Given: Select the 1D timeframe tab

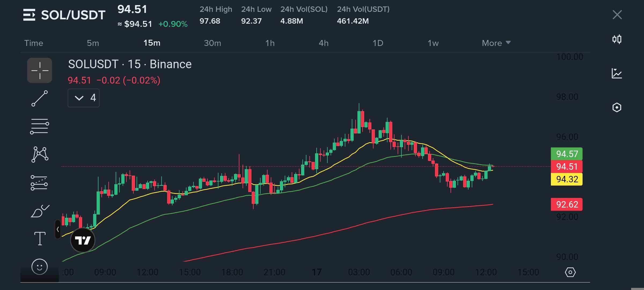Looking at the screenshot, I should tap(378, 43).
